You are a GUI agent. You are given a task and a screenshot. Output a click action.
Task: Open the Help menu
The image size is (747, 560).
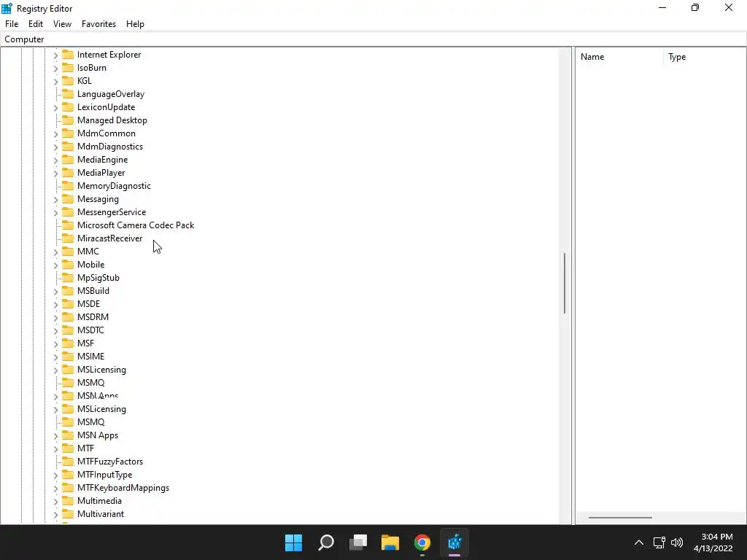point(135,24)
